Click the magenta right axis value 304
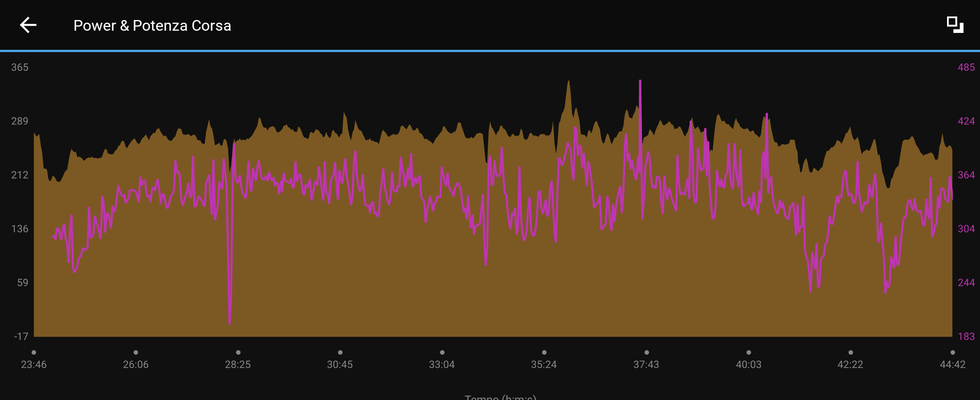The image size is (980, 400). (966, 229)
